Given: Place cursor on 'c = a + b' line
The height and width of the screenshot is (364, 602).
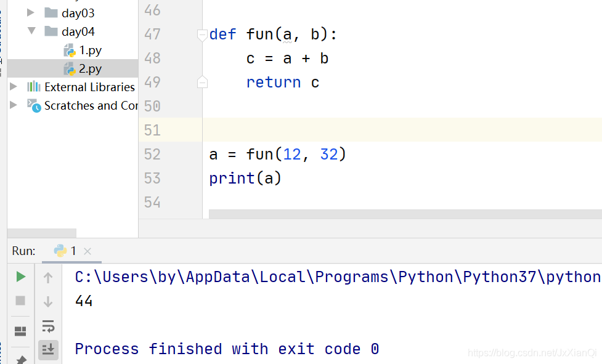Looking at the screenshot, I should (287, 59).
